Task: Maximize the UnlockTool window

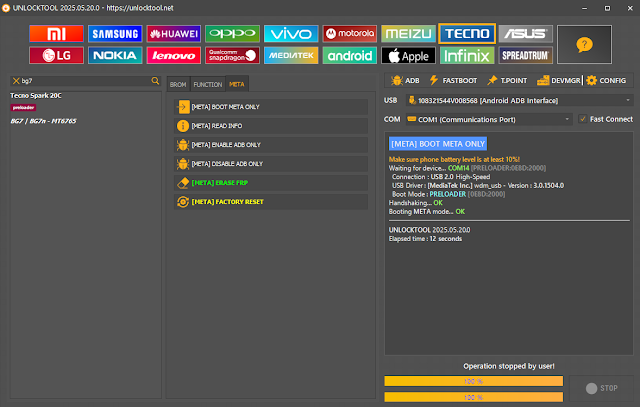Action: click(607, 8)
